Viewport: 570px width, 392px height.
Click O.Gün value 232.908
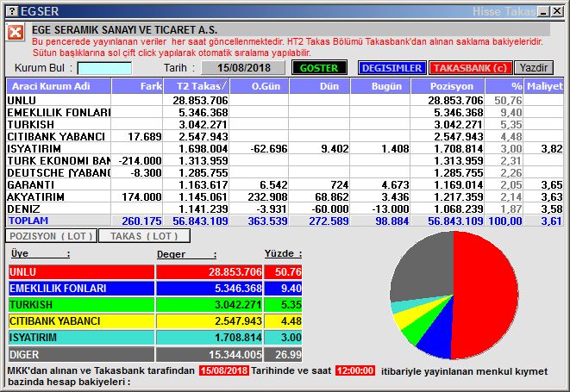pyautogui.click(x=268, y=197)
